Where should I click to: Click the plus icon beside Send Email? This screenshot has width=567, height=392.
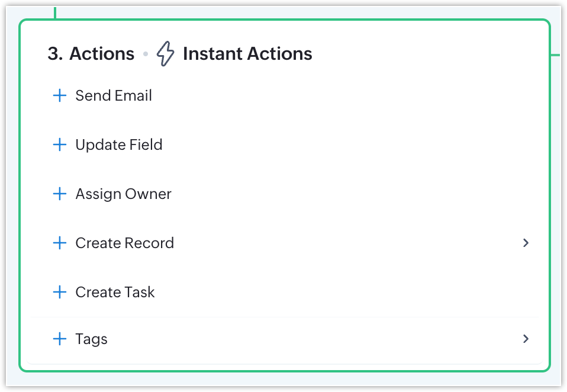60,96
